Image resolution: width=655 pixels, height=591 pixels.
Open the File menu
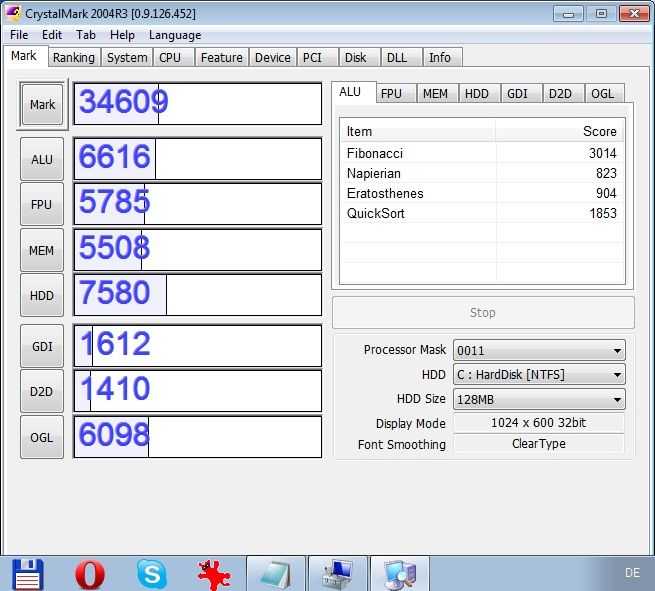(19, 35)
